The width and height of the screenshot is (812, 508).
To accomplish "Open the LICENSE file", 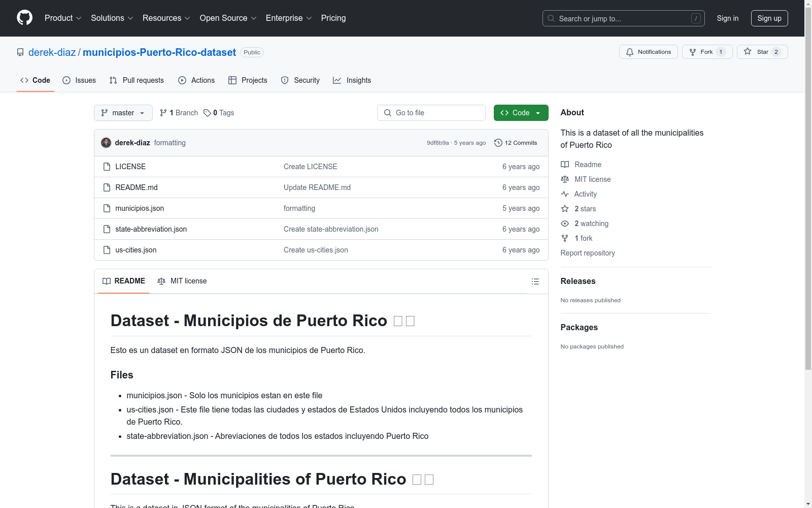I will (x=130, y=167).
